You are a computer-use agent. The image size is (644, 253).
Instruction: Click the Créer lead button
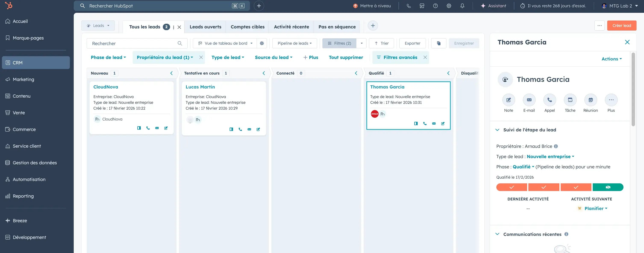pos(622,25)
